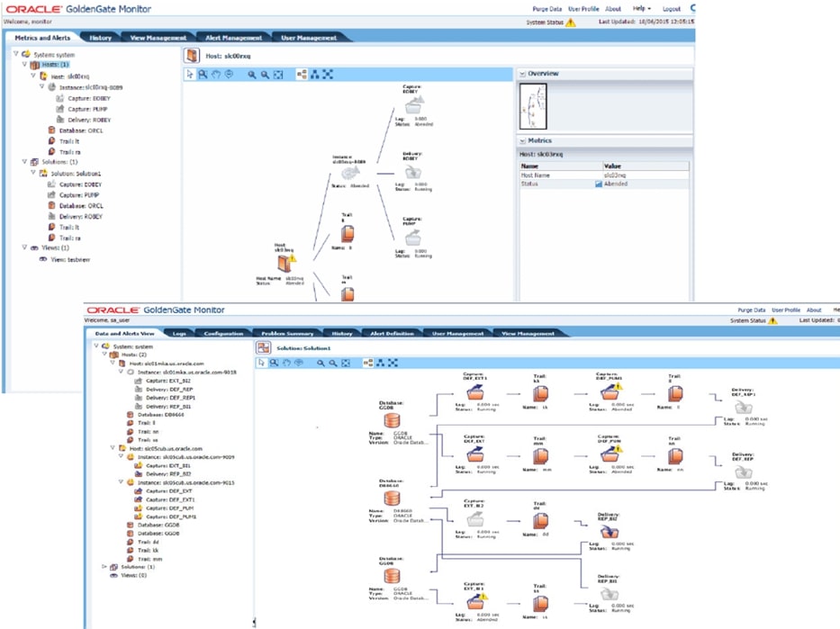Viewport: 840px width, 629px height.
Task: Collapse the Metrics panel
Action: click(x=521, y=141)
